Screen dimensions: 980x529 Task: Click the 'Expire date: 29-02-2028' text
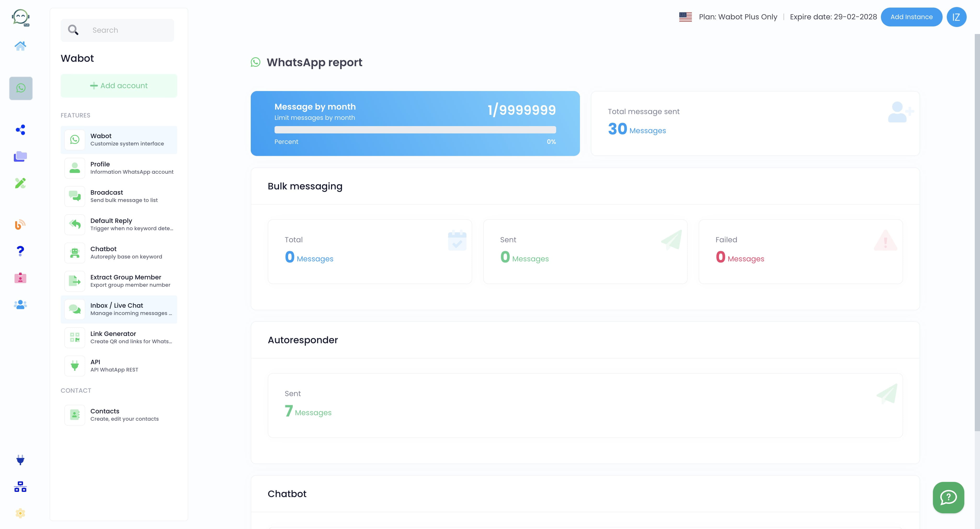[x=833, y=17]
